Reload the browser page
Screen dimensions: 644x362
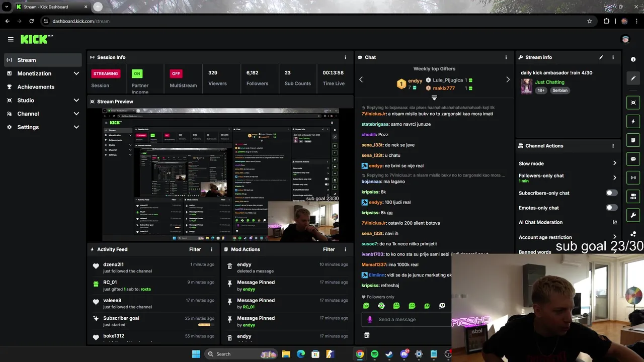point(31,21)
